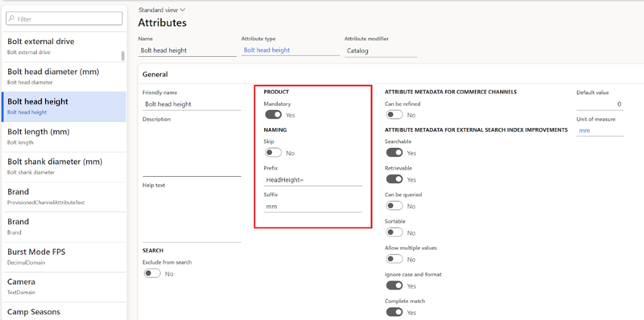This screenshot has width=644, height=320.
Task: Select the Camera attribute item
Action: point(64,286)
